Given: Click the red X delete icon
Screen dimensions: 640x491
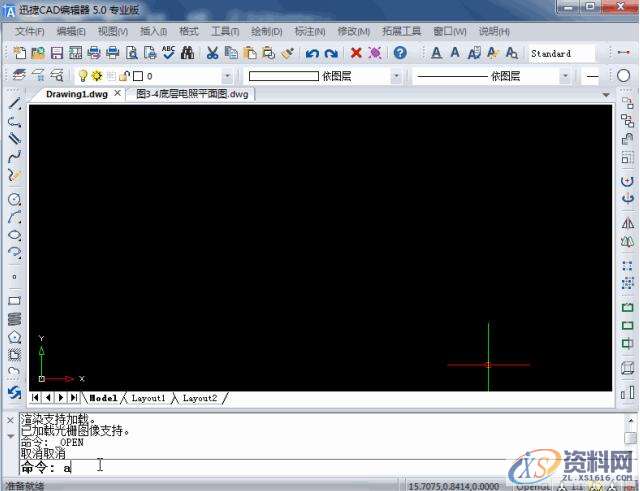Looking at the screenshot, I should coord(356,53).
